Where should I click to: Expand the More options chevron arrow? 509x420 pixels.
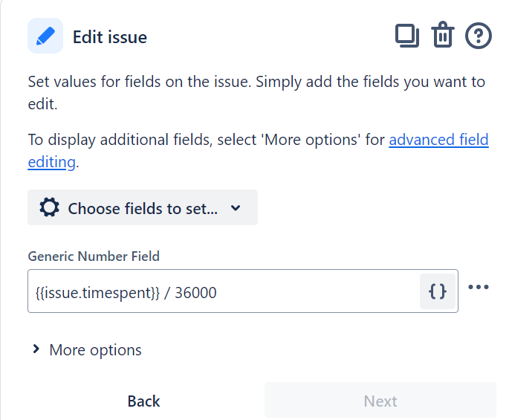36,349
